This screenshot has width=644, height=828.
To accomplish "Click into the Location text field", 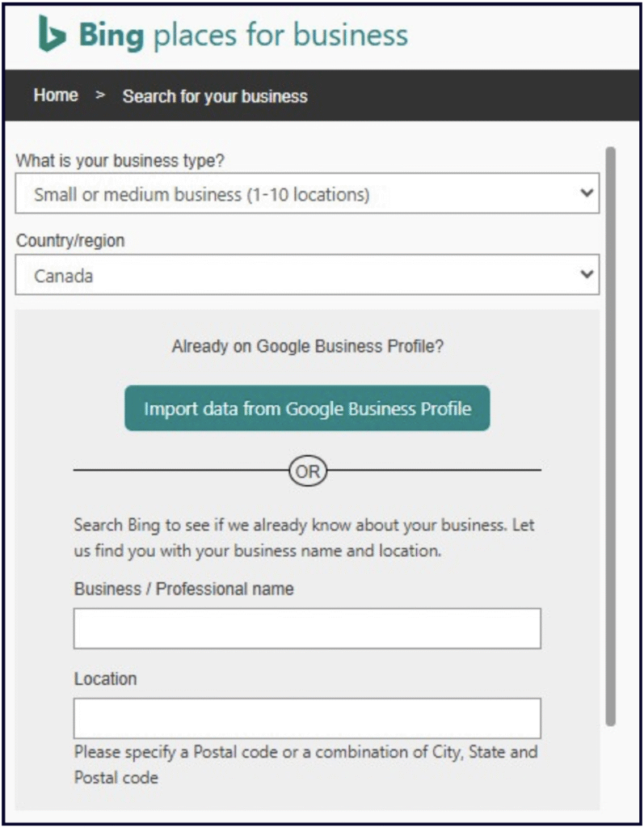I will (307, 718).
